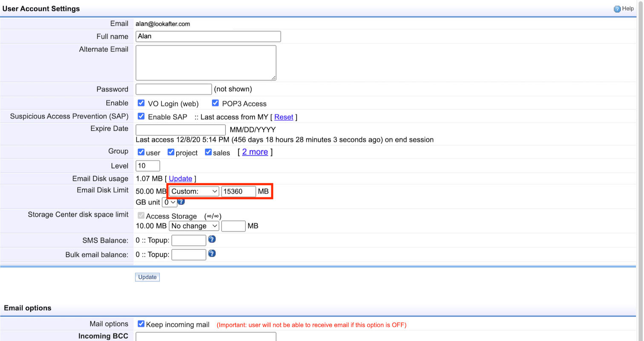Uncheck the sales group checkbox
This screenshot has height=341, width=644.
tap(208, 152)
